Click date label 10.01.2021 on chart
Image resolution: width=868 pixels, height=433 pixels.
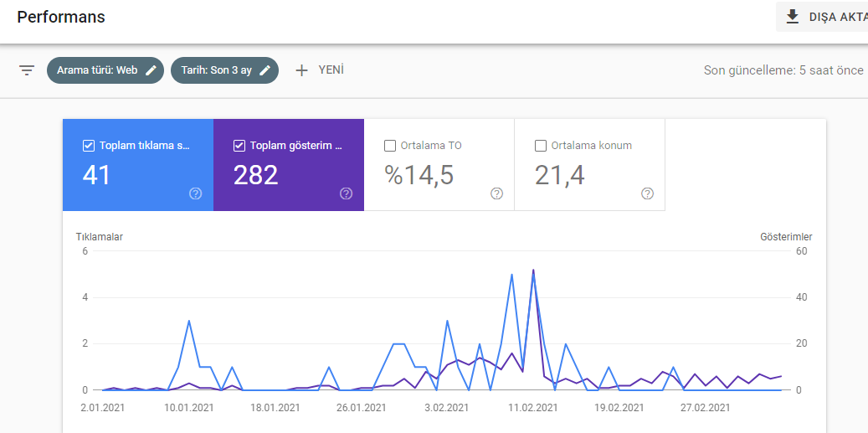tap(189, 408)
